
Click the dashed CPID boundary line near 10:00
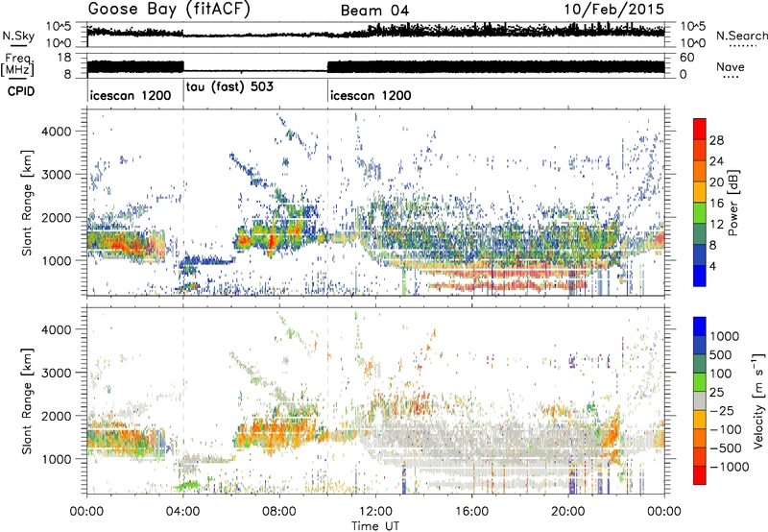point(327,203)
